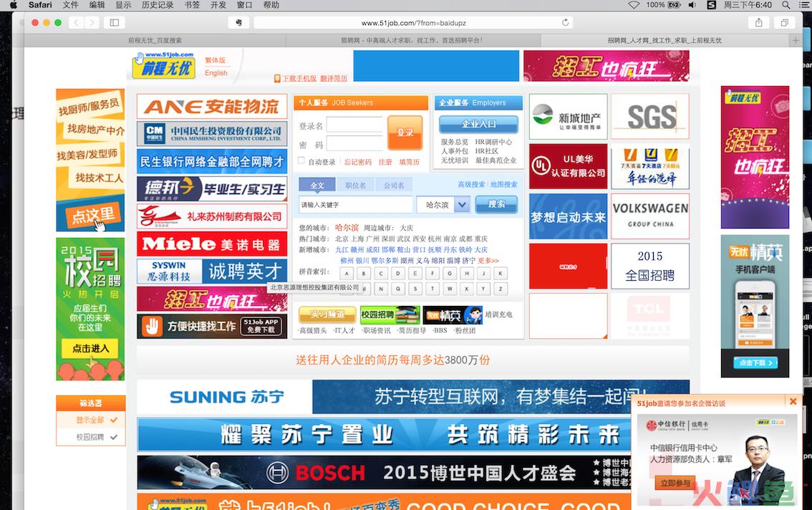812x510 pixels.
Task: Click the Sogou input method S icon
Action: [712, 5]
